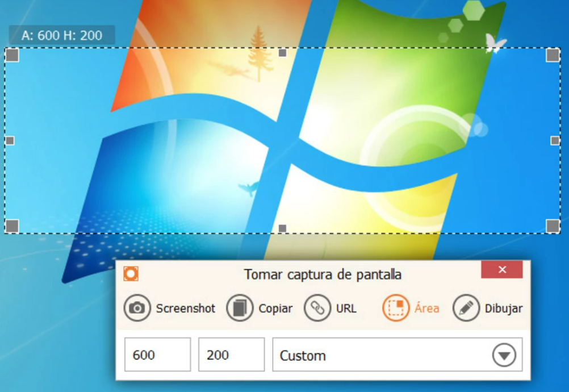Click the height field showing 200
The image size is (569, 392).
point(232,355)
